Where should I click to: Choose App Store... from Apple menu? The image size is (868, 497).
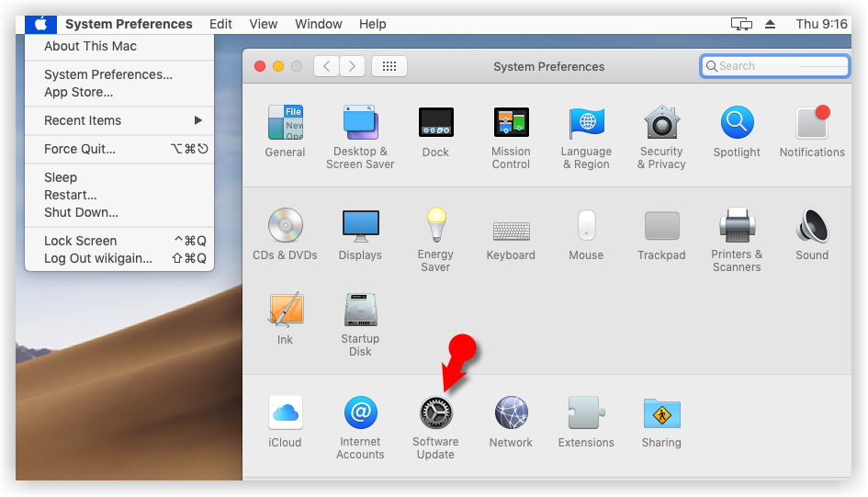(119, 93)
